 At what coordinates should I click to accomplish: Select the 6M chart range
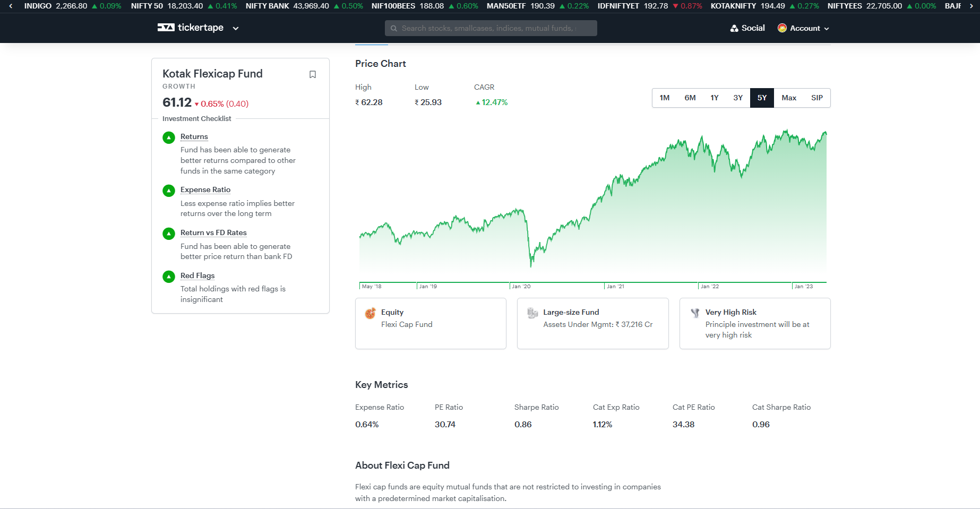click(x=690, y=98)
